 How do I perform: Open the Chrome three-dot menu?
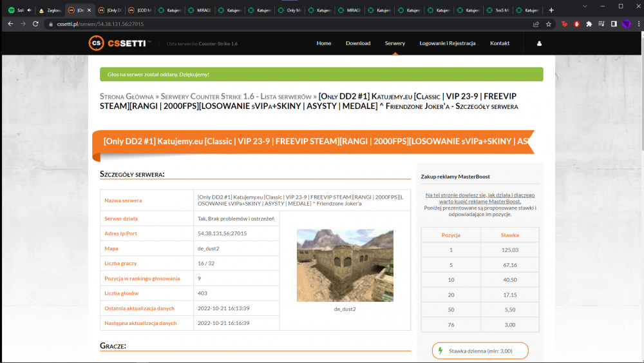pos(639,25)
